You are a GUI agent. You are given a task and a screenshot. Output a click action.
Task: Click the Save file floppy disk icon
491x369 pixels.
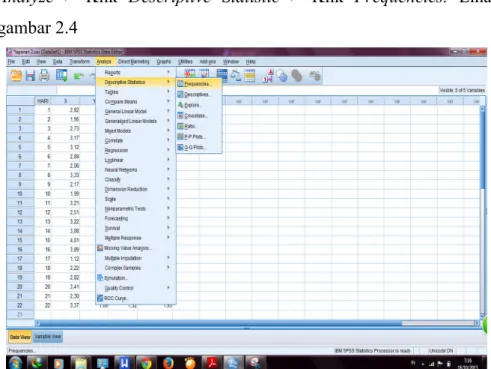(30, 76)
